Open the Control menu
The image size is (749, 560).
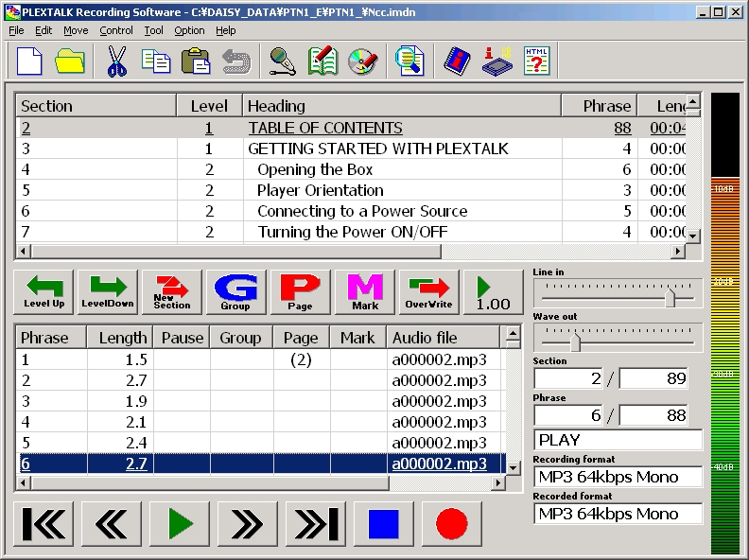click(x=116, y=30)
